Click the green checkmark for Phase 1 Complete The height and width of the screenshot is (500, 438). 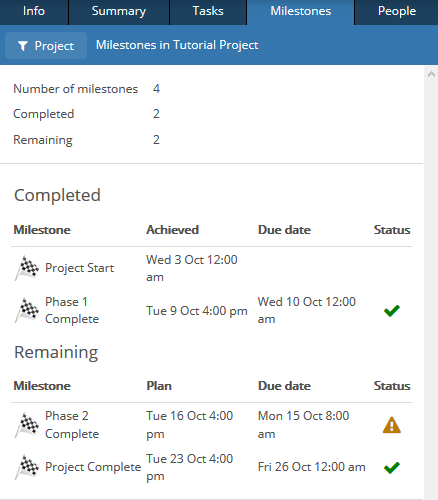tap(392, 311)
